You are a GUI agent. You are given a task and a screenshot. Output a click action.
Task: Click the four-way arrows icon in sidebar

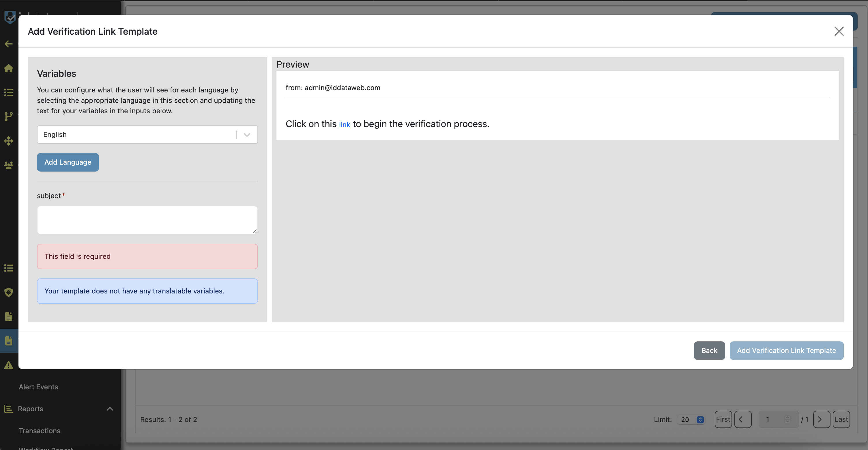(9, 141)
